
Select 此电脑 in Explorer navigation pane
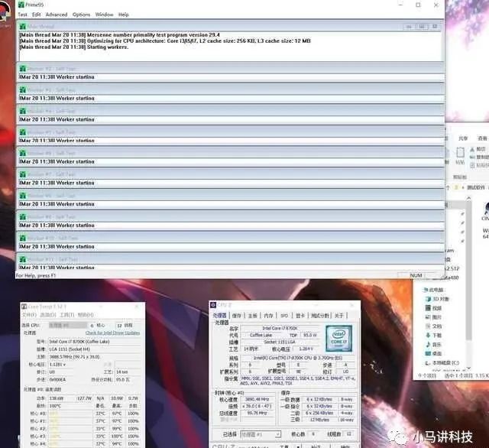pyautogui.click(x=433, y=290)
